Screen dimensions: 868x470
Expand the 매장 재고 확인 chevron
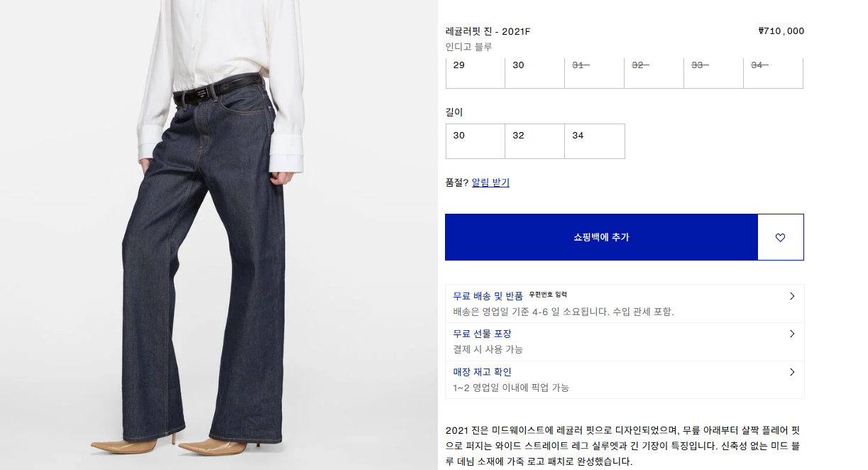pos(792,372)
